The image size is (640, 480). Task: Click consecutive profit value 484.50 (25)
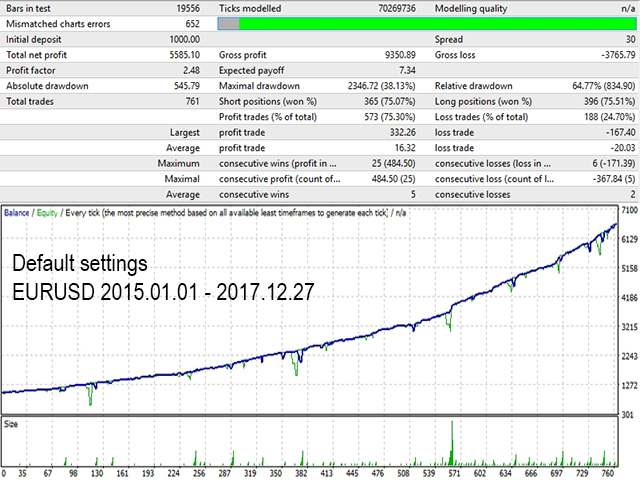click(x=393, y=179)
